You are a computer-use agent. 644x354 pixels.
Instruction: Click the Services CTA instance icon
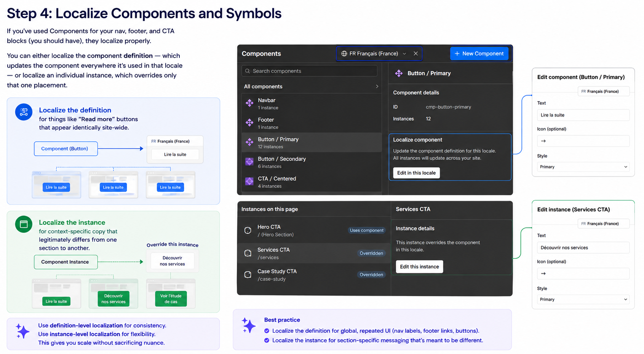click(x=248, y=253)
